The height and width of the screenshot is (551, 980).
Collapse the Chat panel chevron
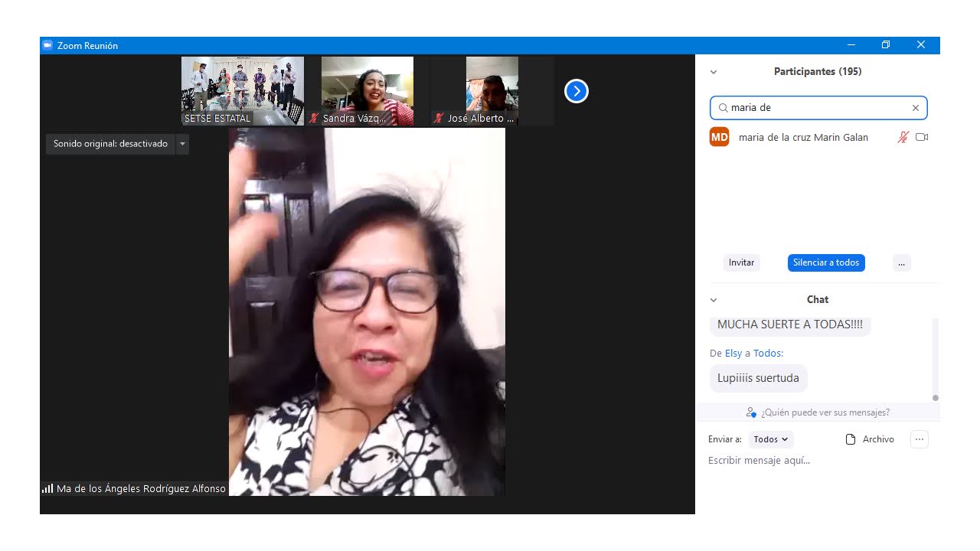pos(714,300)
